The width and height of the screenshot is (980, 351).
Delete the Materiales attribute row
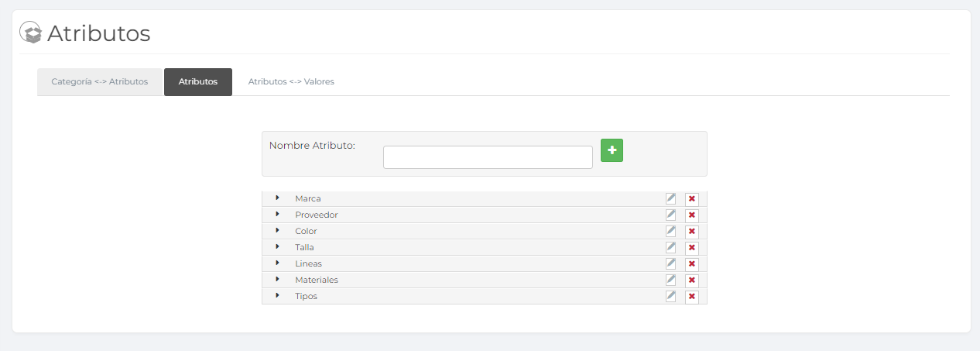[691, 280]
